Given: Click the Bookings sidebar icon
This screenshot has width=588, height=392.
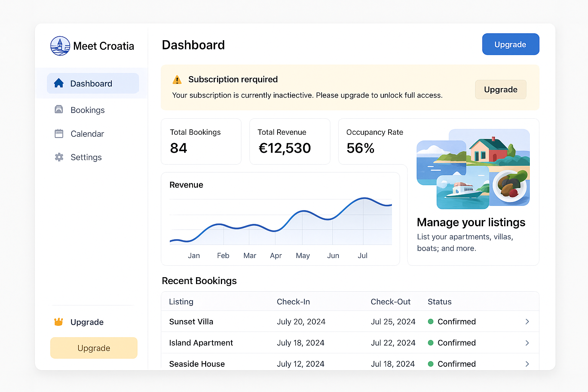Looking at the screenshot, I should pyautogui.click(x=59, y=110).
